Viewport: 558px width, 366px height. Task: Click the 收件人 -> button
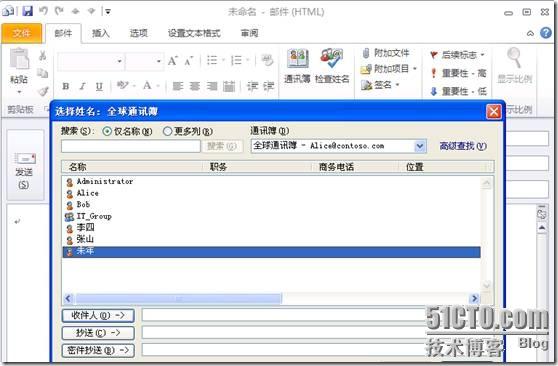[98, 315]
